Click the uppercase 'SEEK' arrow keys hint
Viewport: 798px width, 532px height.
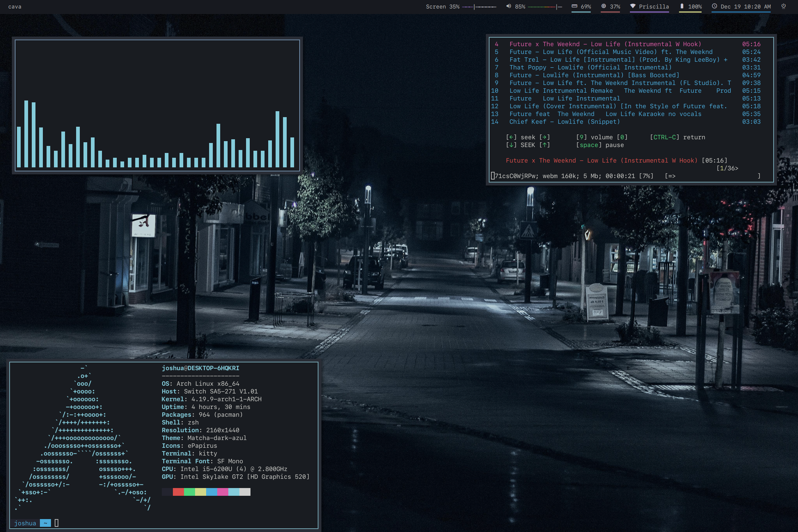click(528, 145)
